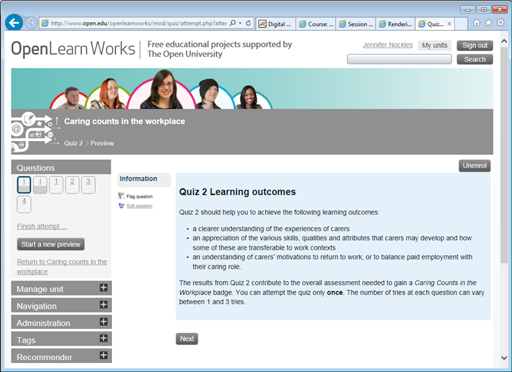Image resolution: width=512 pixels, height=372 pixels.
Task: Refresh the page with the reload icon
Action: pos(248,23)
